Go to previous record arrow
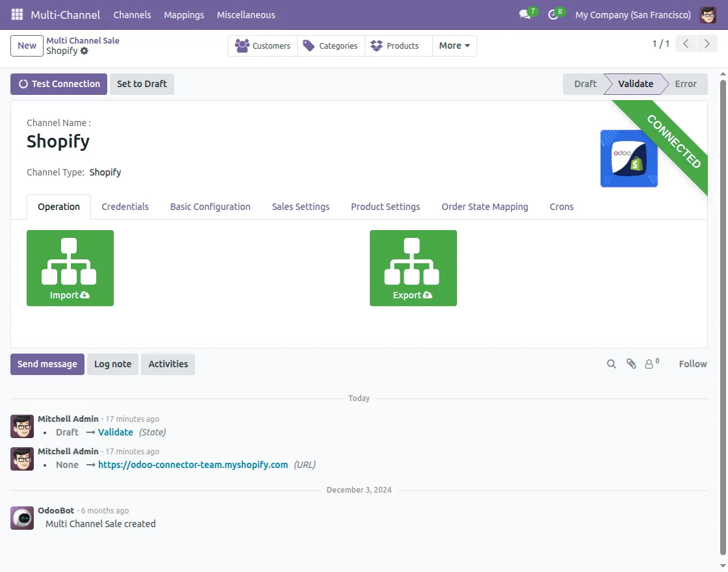The image size is (728, 572). point(686,44)
